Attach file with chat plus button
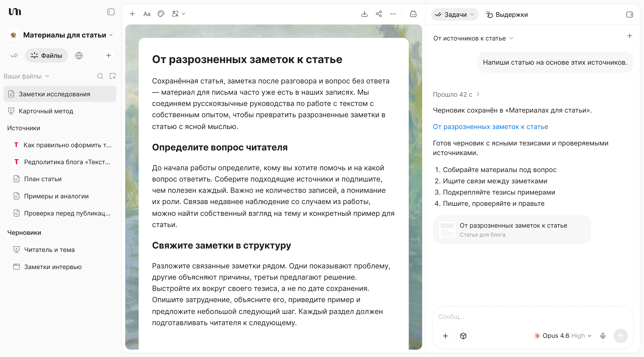Viewport: 644px width, 357px height. [x=445, y=336]
